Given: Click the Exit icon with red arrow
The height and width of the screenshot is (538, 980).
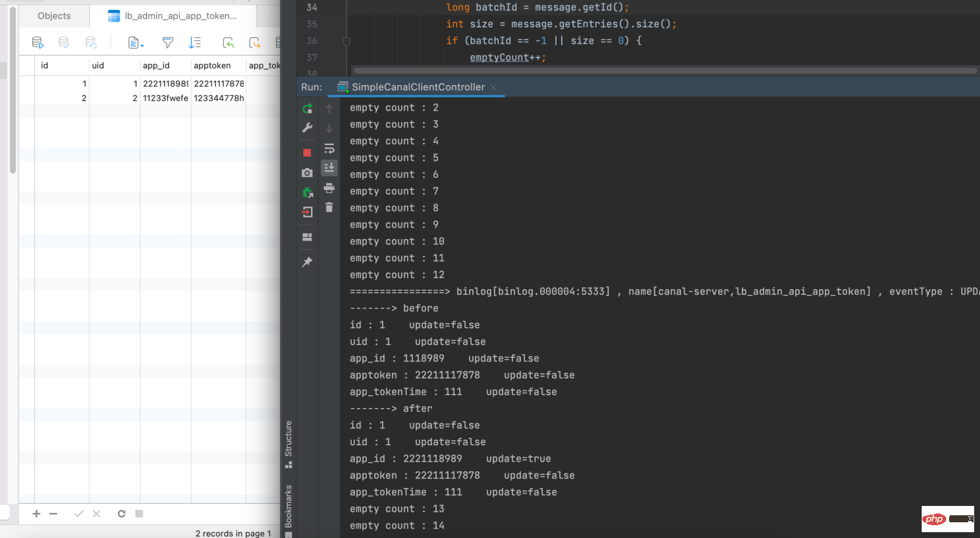Looking at the screenshot, I should (x=307, y=212).
